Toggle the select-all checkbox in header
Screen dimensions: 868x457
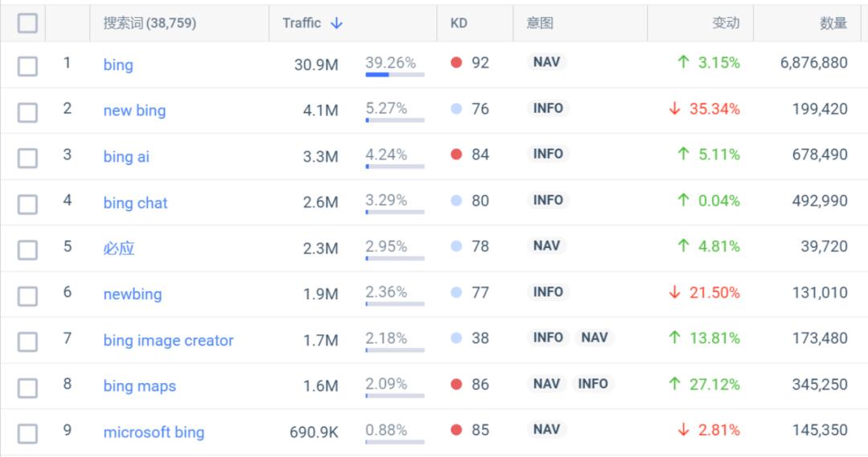[27, 23]
